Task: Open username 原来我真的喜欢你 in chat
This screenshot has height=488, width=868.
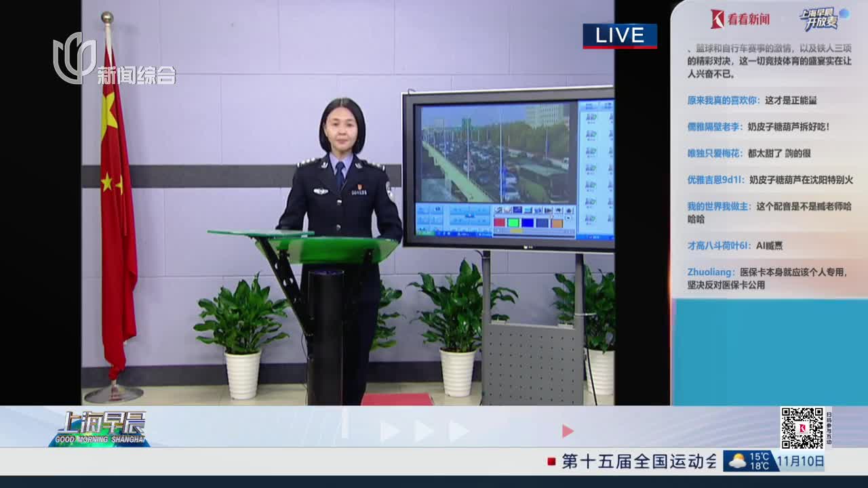Action: click(x=722, y=100)
